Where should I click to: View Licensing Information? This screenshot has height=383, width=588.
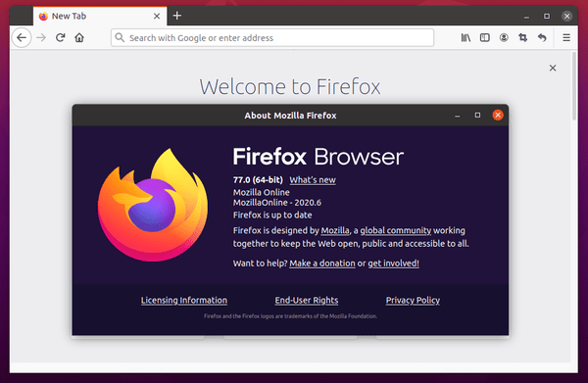pyautogui.click(x=184, y=300)
